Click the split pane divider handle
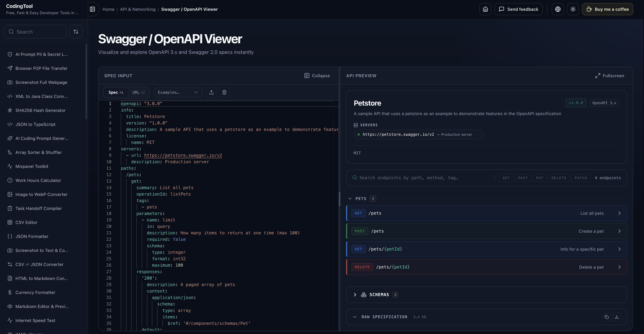Viewport: 644px width, 334px height. coord(339,199)
